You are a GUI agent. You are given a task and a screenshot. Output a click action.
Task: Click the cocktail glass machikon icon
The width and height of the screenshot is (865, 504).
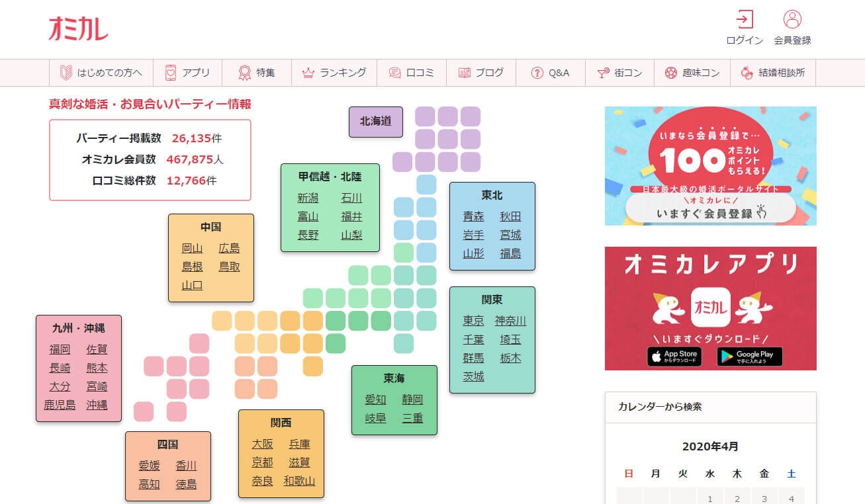pos(603,73)
